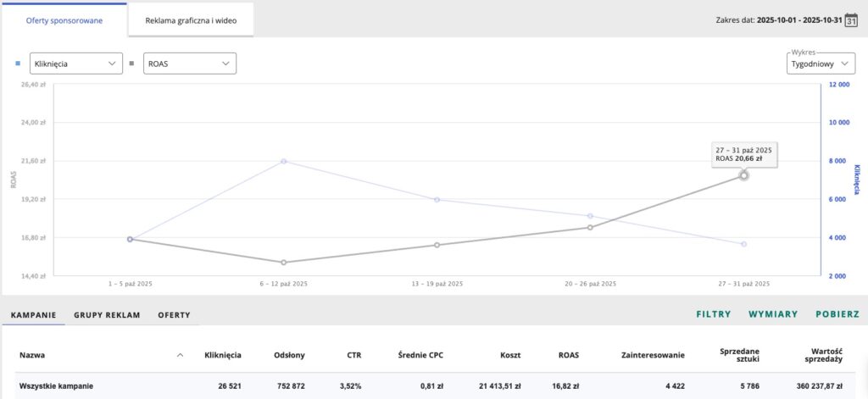Switch to Reklama graficzna i wideo tab
Image resolution: width=868 pixels, height=399 pixels.
(x=191, y=19)
